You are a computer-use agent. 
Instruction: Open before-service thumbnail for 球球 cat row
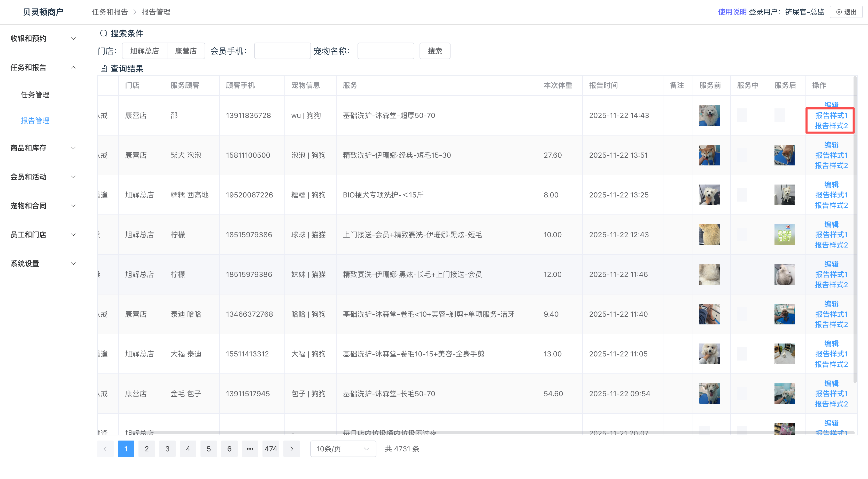coord(709,235)
